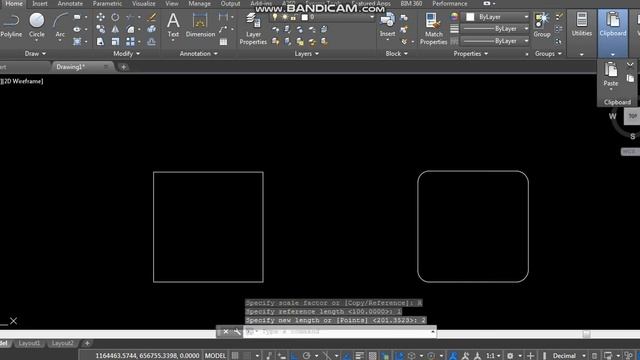Click the Array tool icon
The width and height of the screenshot is (640, 360).
click(x=131, y=42)
